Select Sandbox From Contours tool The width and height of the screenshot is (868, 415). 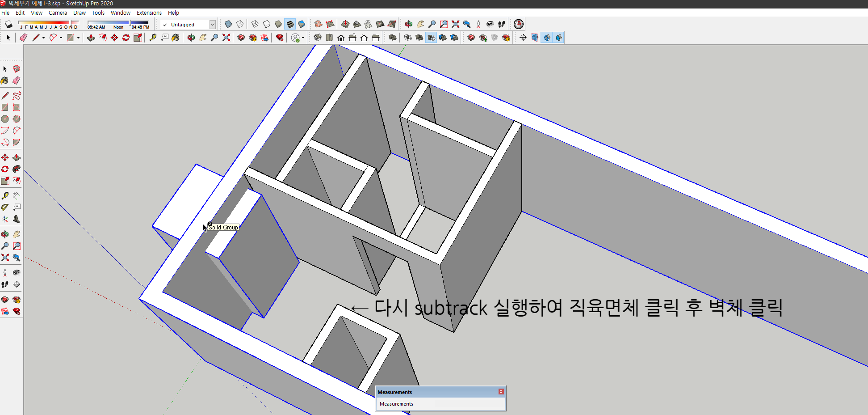(319, 24)
